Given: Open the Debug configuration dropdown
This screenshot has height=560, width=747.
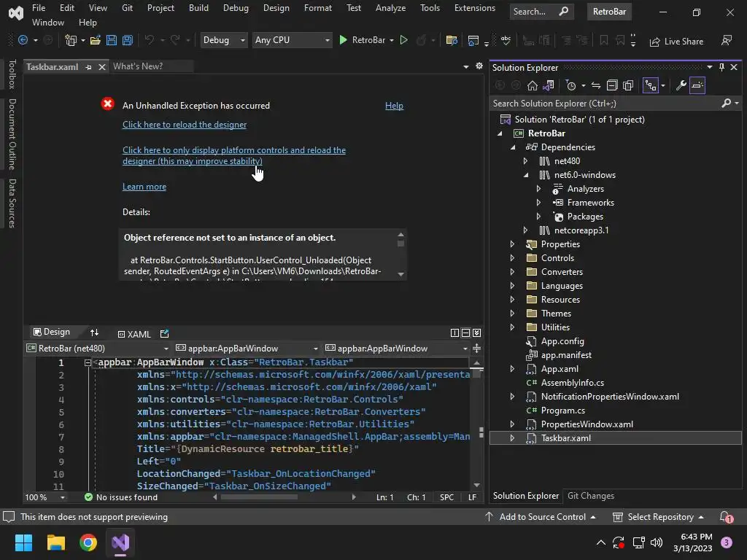Looking at the screenshot, I should [x=224, y=41].
